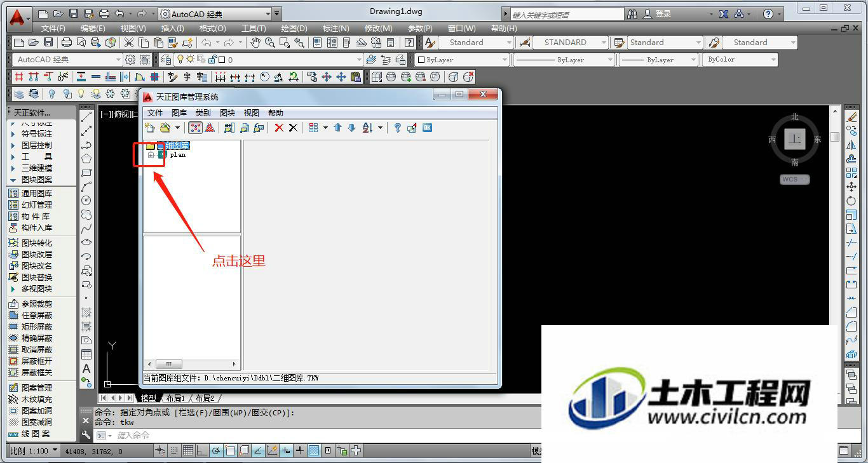Click the new library icon in library window
868x463 pixels.
point(150,128)
